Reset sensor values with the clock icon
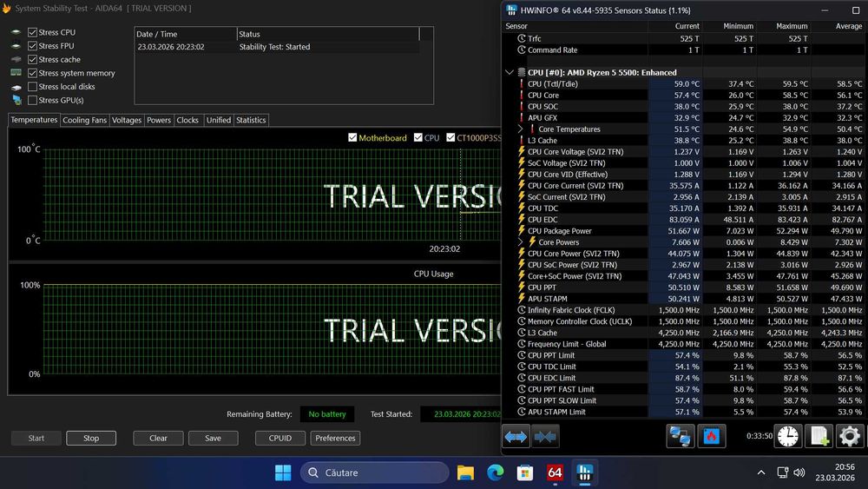868x489 pixels. pyautogui.click(x=788, y=436)
